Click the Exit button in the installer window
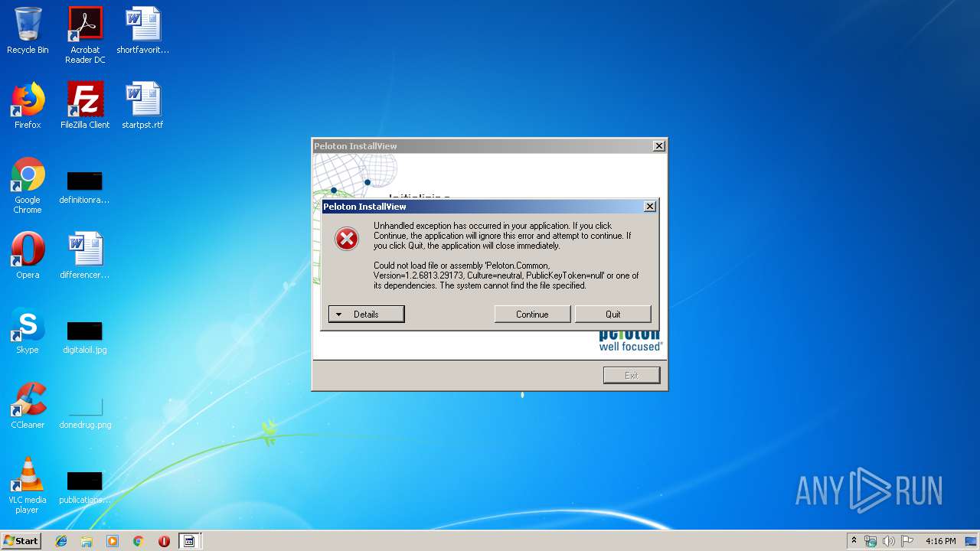 (631, 375)
